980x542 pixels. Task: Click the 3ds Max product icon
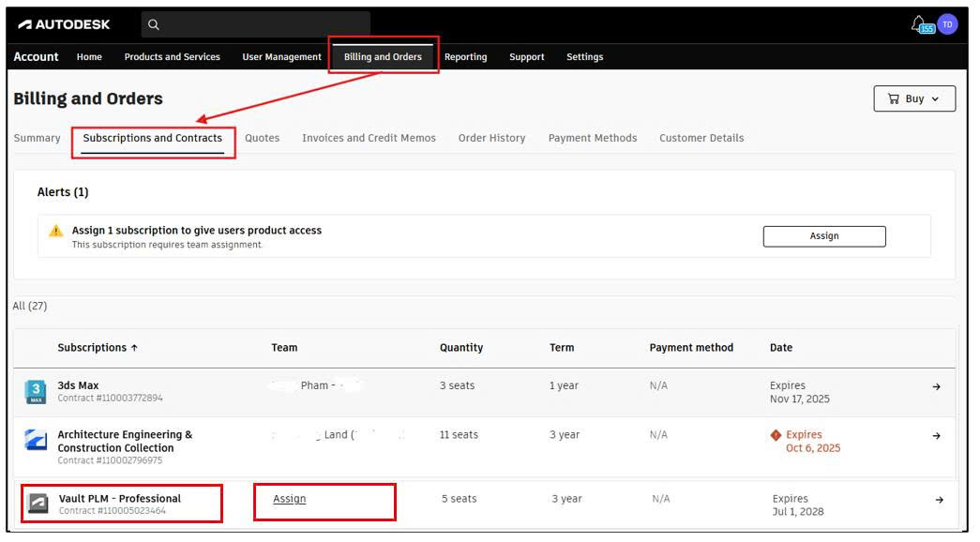[36, 391]
